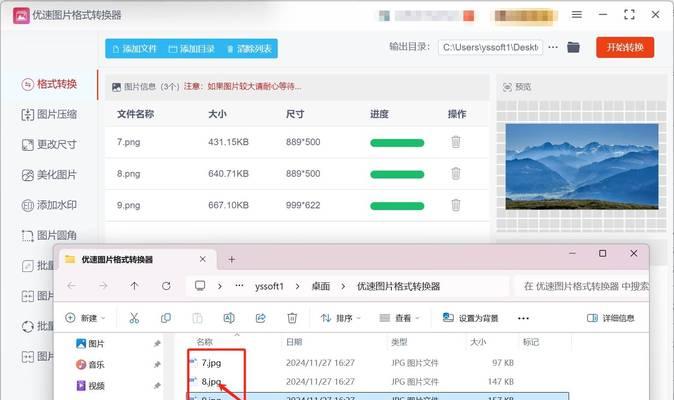Screen dimensions: 674x400
Task: Click the Delete trash icon in Explorer toolbar
Action: 292,318
